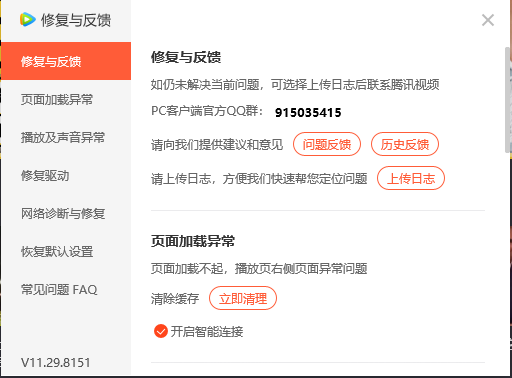Select the 修复与反馈 sidebar tab
512x378 pixels.
pos(66,61)
